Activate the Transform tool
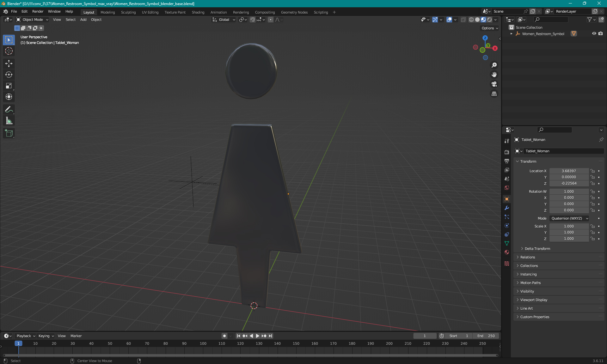Screen dimensions: 607x364 tap(9, 97)
